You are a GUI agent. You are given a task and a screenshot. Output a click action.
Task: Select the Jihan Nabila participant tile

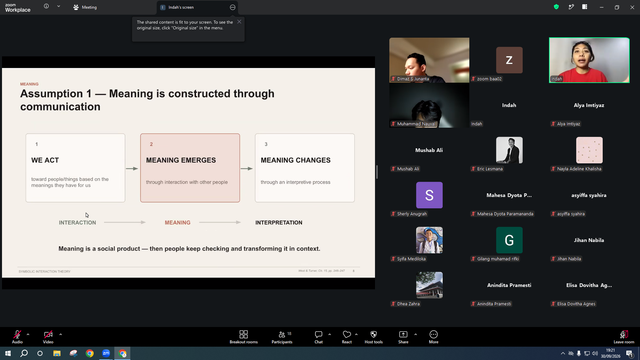589,240
